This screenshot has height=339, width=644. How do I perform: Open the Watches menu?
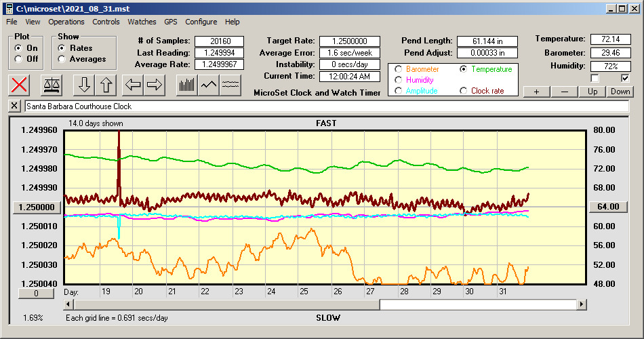point(142,22)
